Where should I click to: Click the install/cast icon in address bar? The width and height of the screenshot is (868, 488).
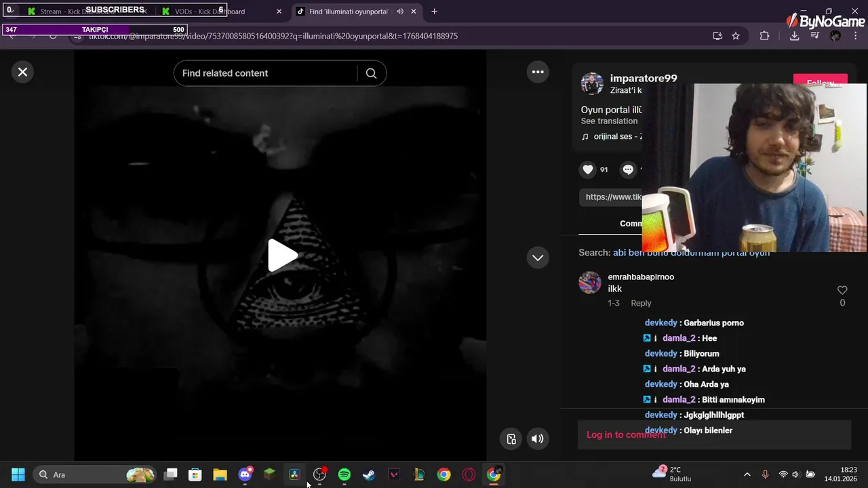[717, 36]
